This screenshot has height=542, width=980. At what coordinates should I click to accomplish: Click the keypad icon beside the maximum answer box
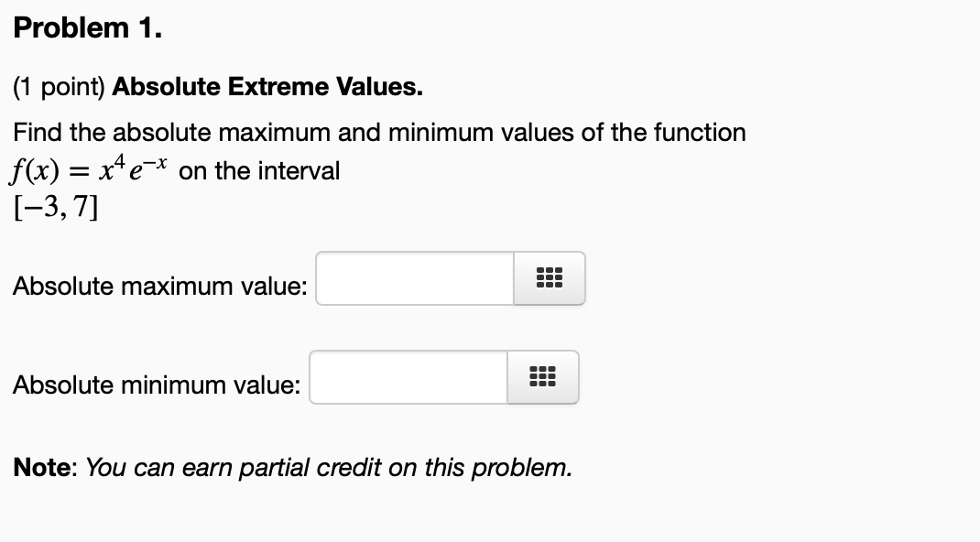(x=549, y=278)
